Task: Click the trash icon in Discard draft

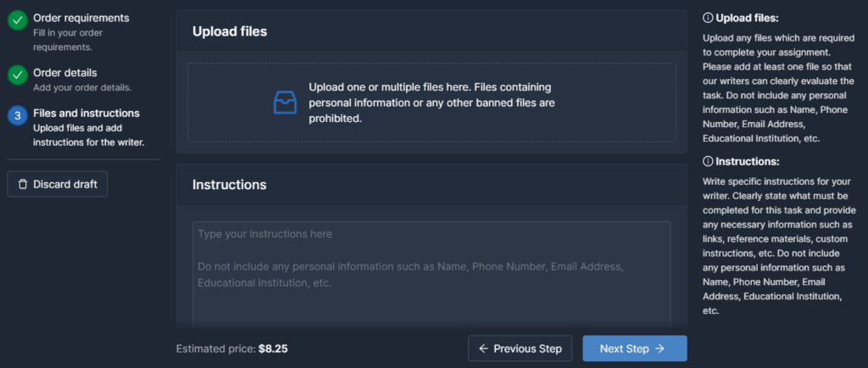Action: (x=23, y=184)
